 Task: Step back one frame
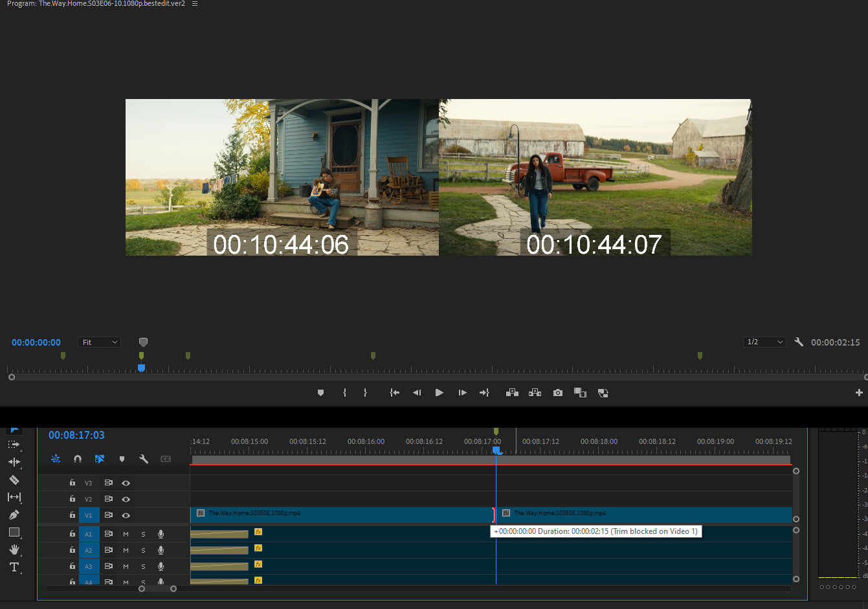[417, 393]
